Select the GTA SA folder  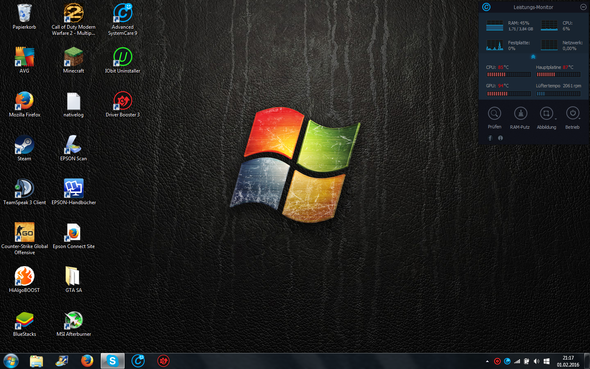click(x=73, y=279)
